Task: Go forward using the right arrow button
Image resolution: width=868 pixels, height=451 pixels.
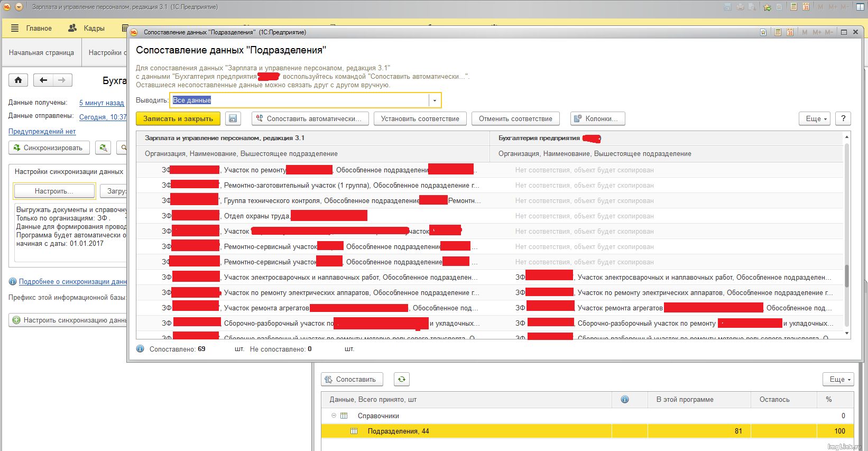Action: click(62, 80)
